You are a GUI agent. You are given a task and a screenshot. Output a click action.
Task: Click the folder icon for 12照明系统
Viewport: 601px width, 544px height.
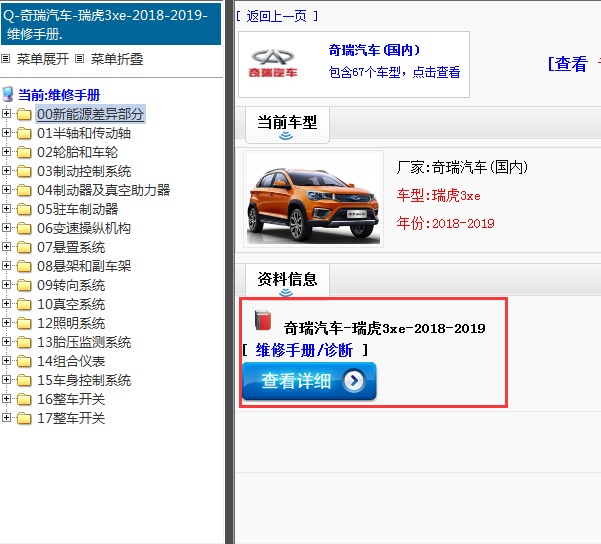pyautogui.click(x=24, y=324)
